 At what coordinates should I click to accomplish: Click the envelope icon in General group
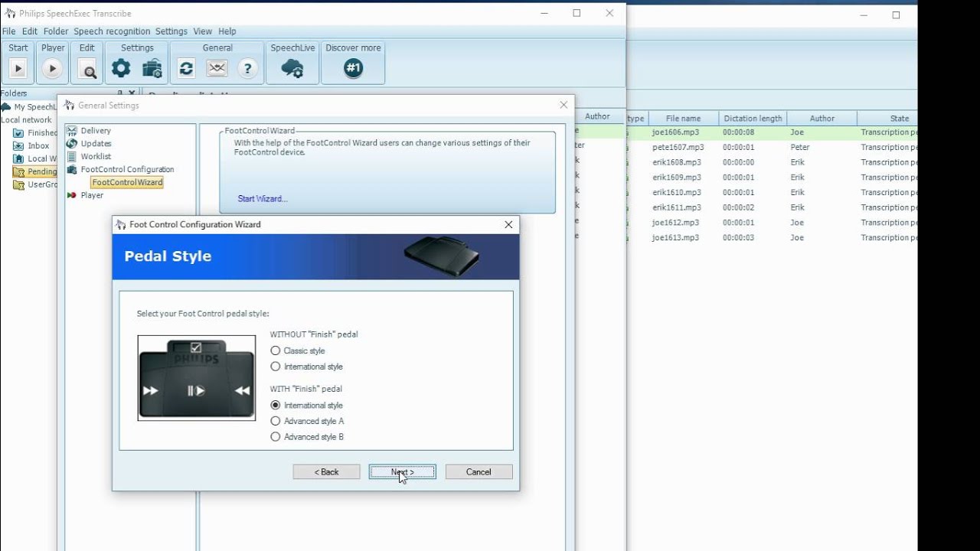(x=217, y=69)
